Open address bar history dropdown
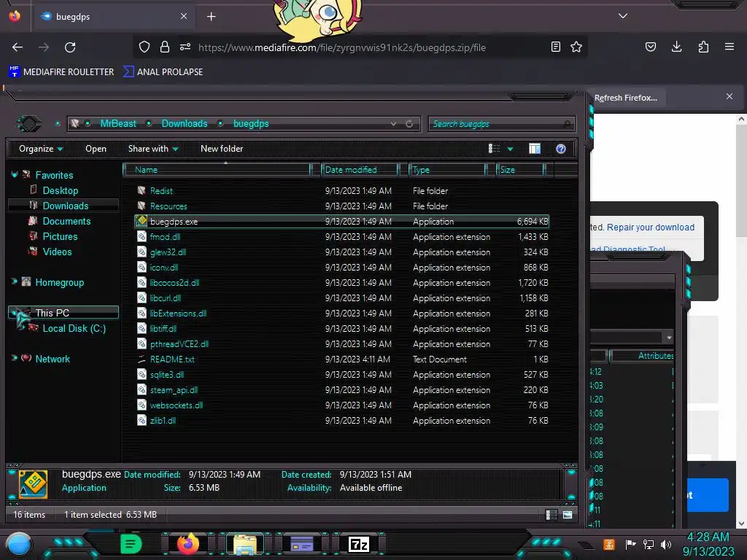Screen dimensions: 747x560 pyautogui.click(x=393, y=124)
